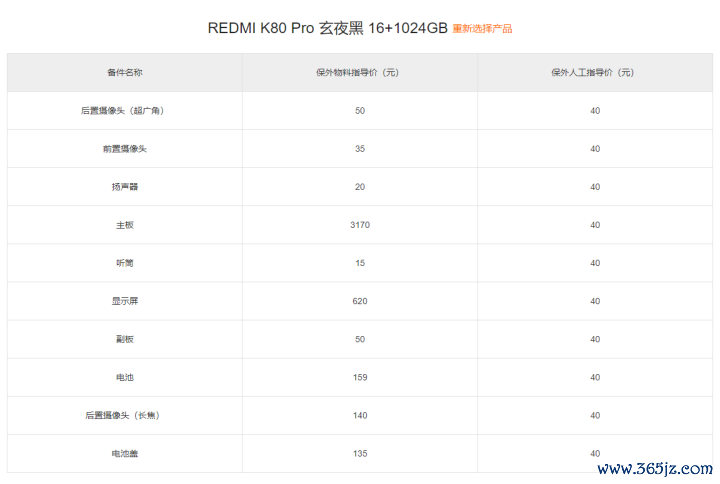720x484 pixels.
Task: Select the 电池盖 material price 135
Action: tap(360, 454)
